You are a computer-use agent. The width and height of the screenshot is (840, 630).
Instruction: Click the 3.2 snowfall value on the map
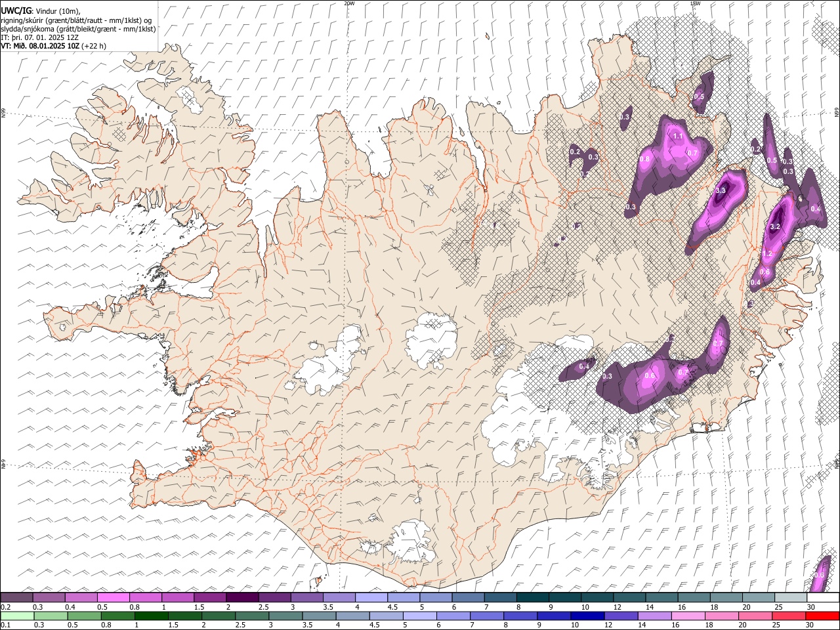click(774, 226)
